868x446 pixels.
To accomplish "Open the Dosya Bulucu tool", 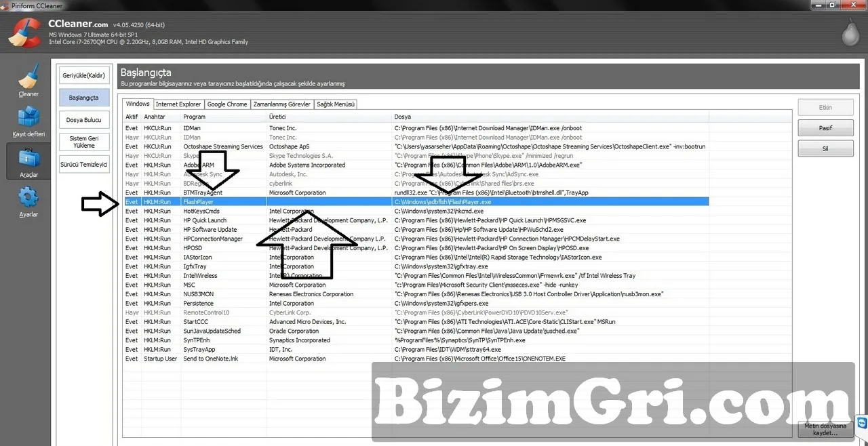I will 84,120.
